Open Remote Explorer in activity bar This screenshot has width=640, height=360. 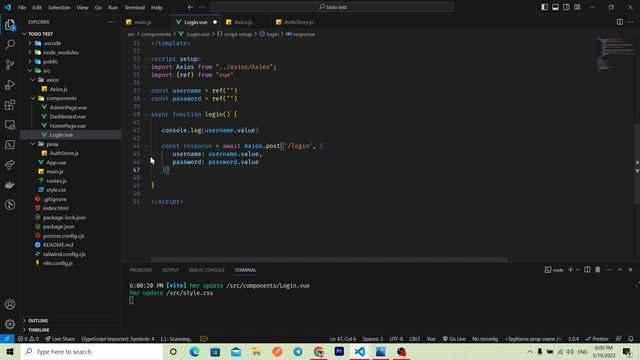[10, 125]
